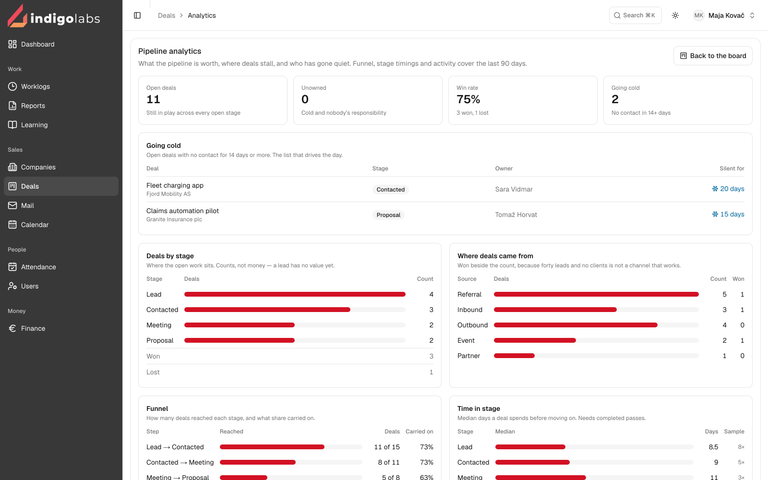
Task: Click the snowflake icon beside 15 days
Action: click(x=715, y=214)
